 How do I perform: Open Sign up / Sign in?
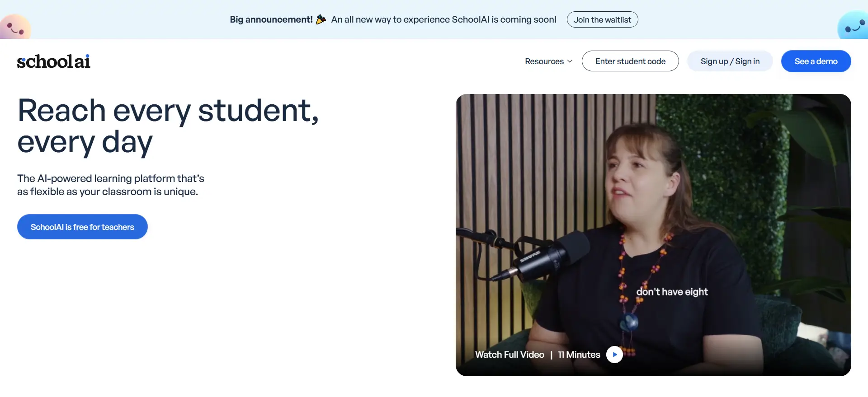coord(730,61)
